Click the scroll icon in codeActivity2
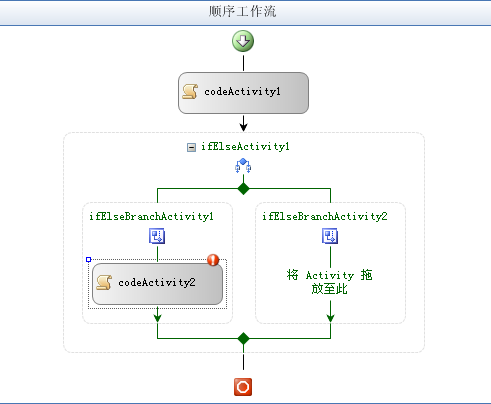The height and width of the screenshot is (404, 491). (x=104, y=283)
